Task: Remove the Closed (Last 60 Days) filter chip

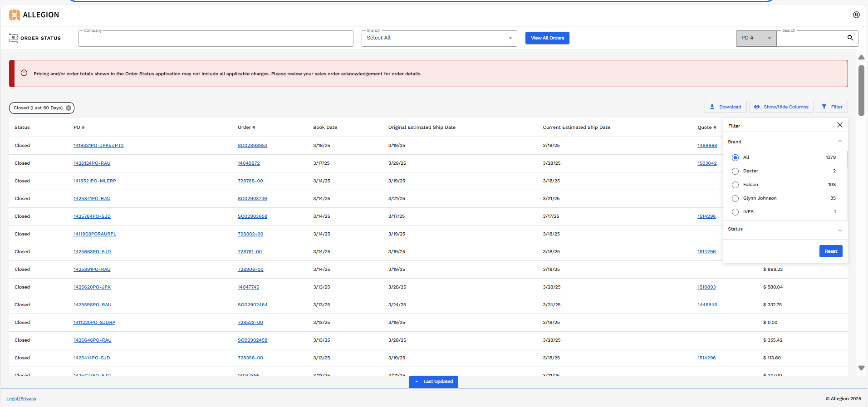Action: [69, 108]
